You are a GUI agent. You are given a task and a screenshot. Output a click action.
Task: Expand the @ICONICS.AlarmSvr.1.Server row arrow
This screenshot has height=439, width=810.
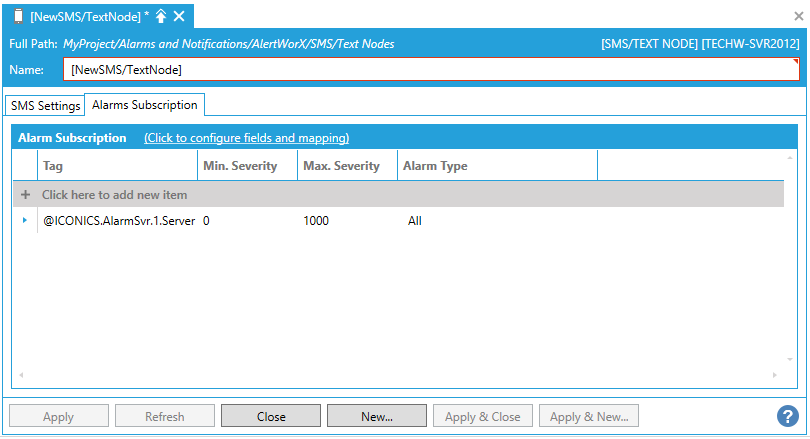(25, 220)
